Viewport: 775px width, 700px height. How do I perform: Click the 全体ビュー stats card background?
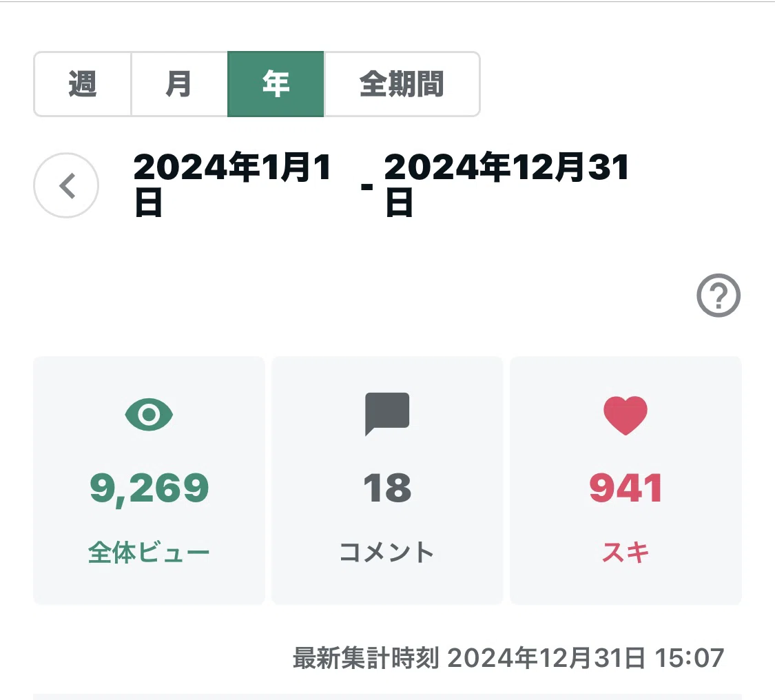[x=149, y=480]
